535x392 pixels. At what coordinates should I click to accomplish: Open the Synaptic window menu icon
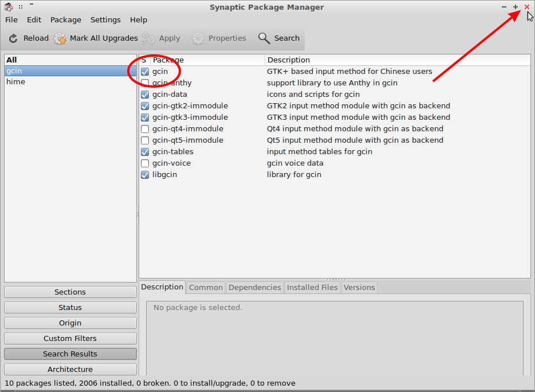(9, 7)
